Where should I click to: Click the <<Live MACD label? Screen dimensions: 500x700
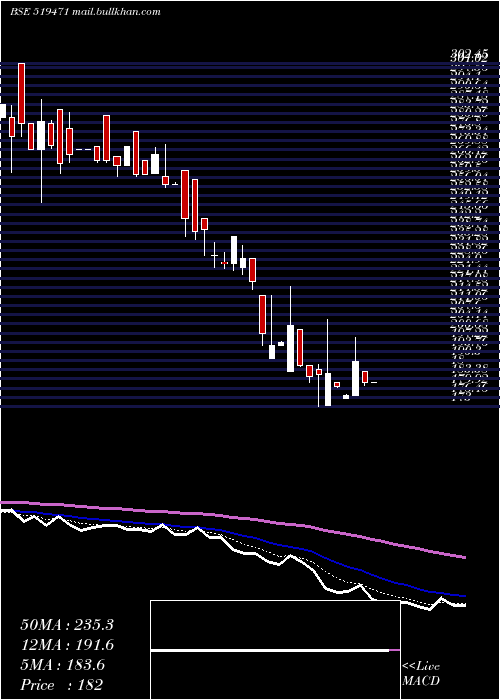click(421, 674)
